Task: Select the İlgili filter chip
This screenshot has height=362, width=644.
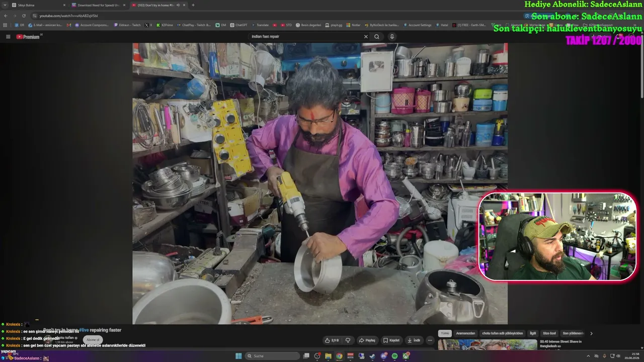Action: point(533,333)
